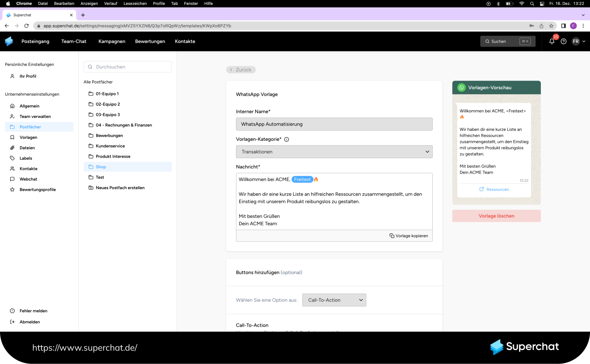Open the Call-To-Action option dropdown
This screenshot has width=590, height=364.
[x=334, y=300]
